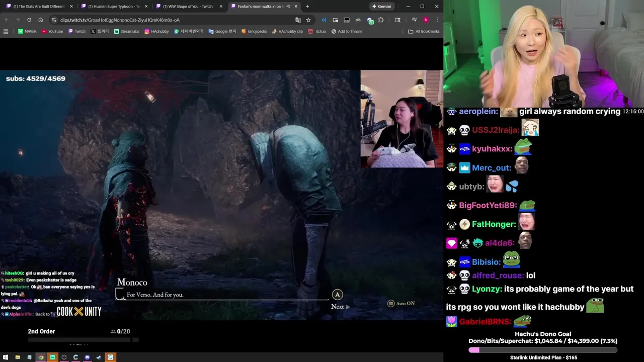
Task: Open the itch.io bookmark
Action: [317, 31]
